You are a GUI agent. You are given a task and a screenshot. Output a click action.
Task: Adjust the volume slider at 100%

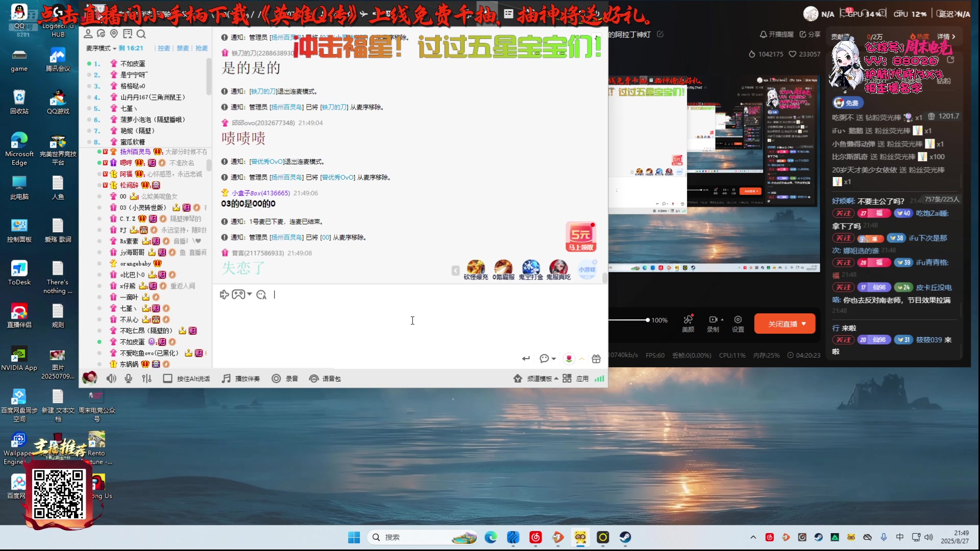point(647,320)
